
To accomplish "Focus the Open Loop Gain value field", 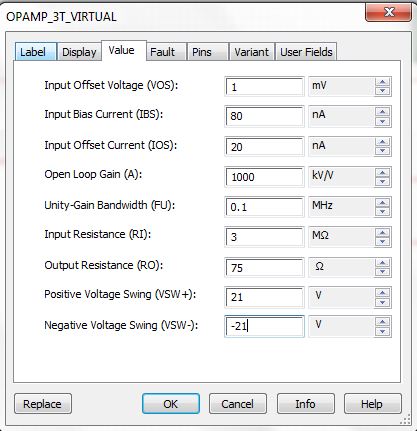I will (264, 177).
